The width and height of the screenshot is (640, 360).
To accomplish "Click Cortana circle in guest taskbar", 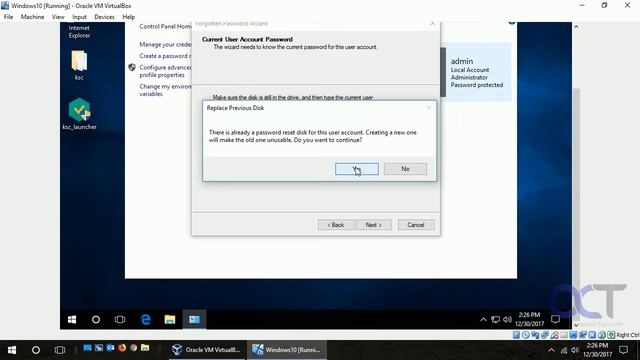I will tap(96, 319).
